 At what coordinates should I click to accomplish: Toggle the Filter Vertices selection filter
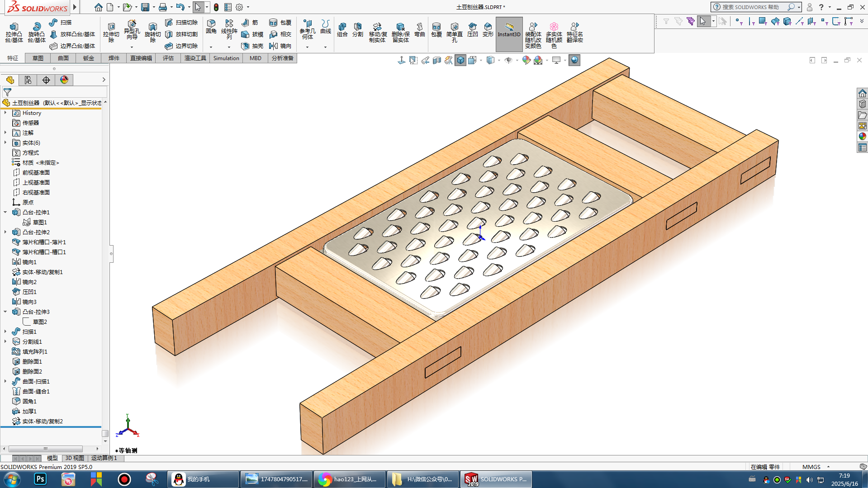[x=738, y=21]
